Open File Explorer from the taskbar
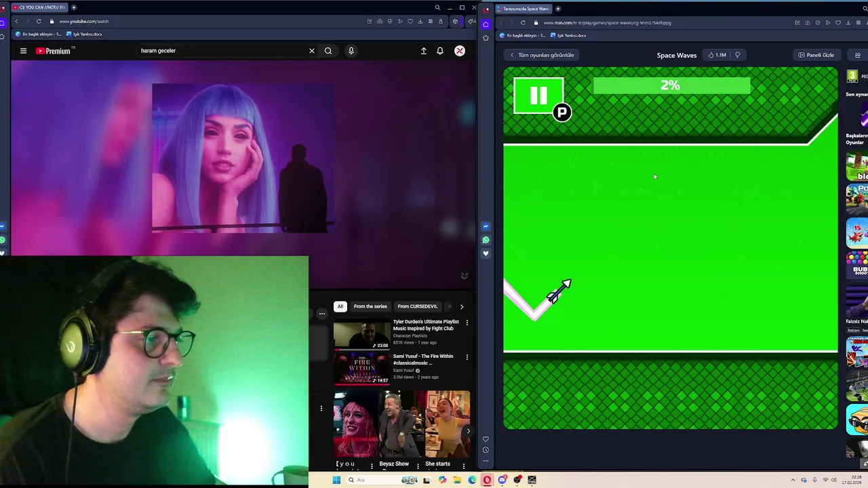This screenshot has width=868, height=488. (458, 480)
